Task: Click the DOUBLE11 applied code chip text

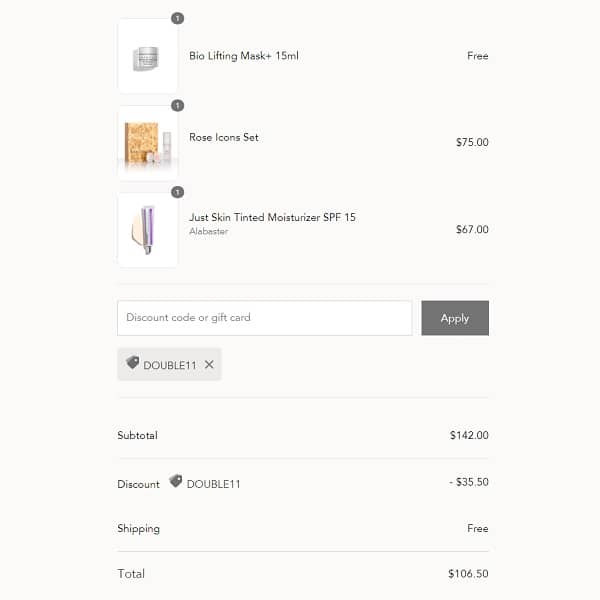Action: click(x=170, y=366)
